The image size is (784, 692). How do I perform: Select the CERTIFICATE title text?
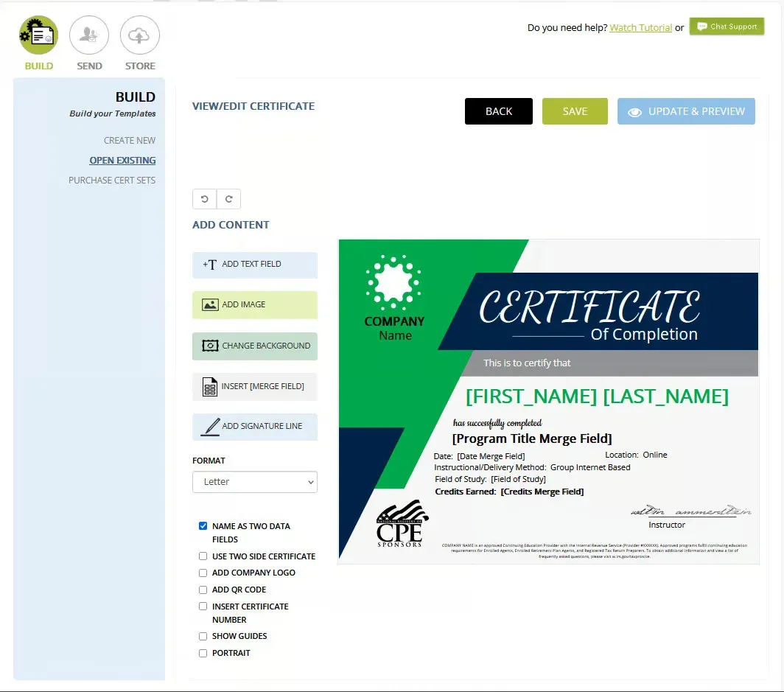[589, 307]
